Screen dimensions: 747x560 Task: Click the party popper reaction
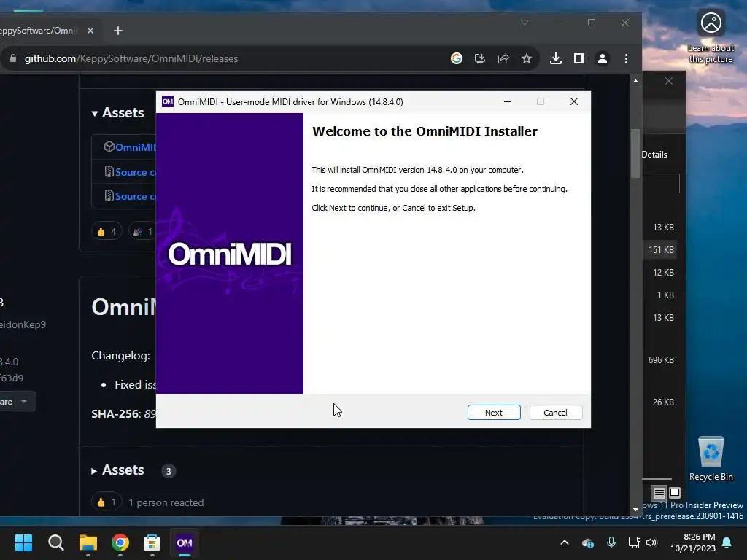click(142, 231)
